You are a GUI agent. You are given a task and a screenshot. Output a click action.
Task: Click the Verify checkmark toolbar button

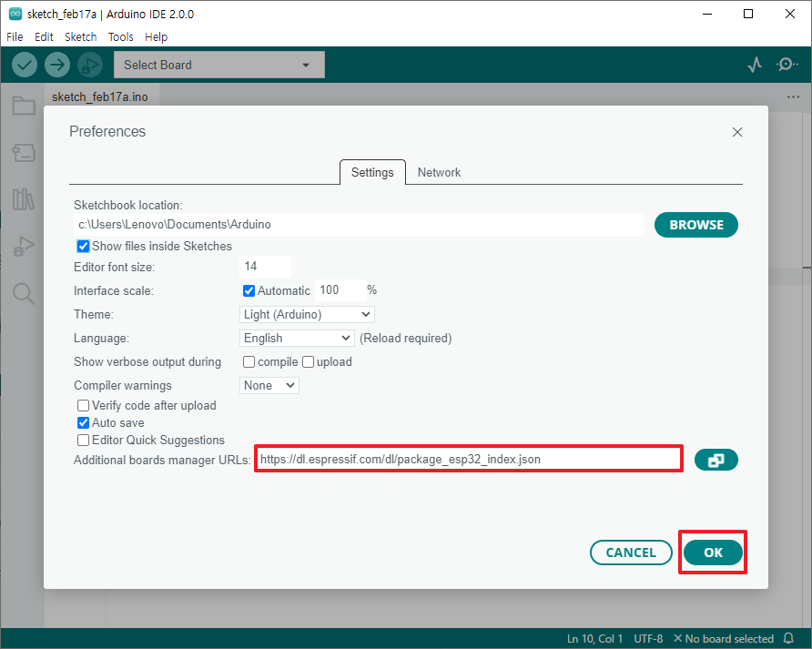tap(25, 65)
